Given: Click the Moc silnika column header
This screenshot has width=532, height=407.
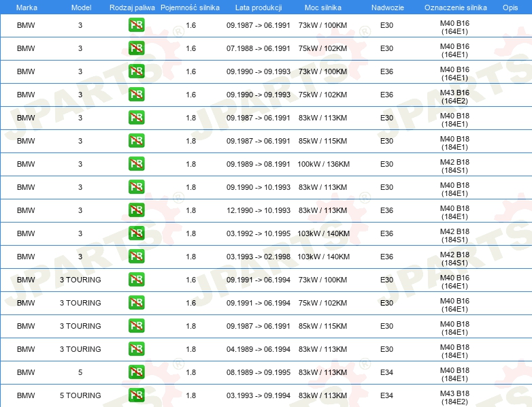Looking at the screenshot, I should pos(323,7).
